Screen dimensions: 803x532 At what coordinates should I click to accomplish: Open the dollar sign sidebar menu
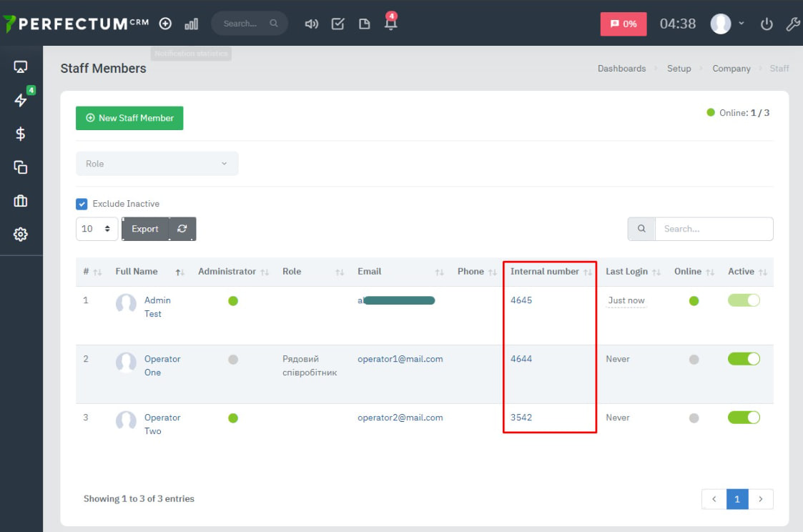pyautogui.click(x=21, y=134)
